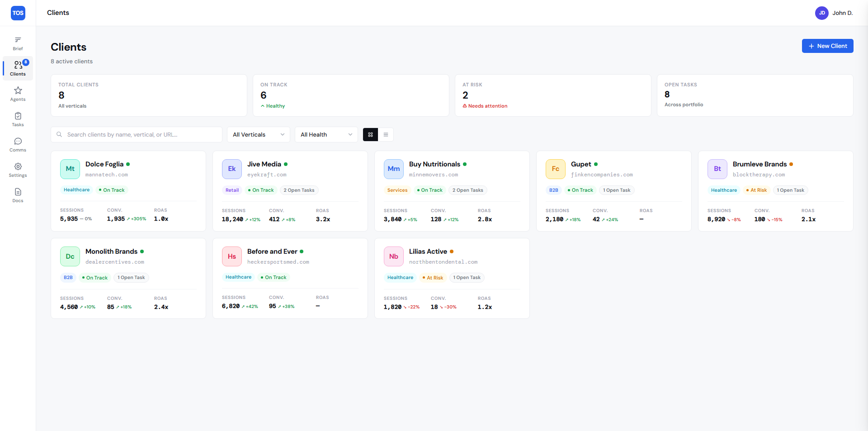Click the Open Tasks summary card
The width and height of the screenshot is (868, 431).
click(x=755, y=95)
